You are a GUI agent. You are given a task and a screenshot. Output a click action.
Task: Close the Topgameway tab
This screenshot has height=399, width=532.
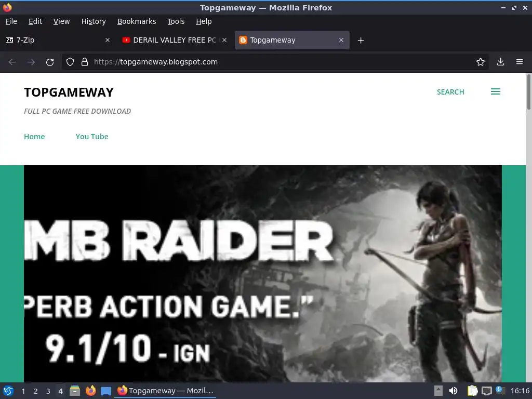pos(341,40)
